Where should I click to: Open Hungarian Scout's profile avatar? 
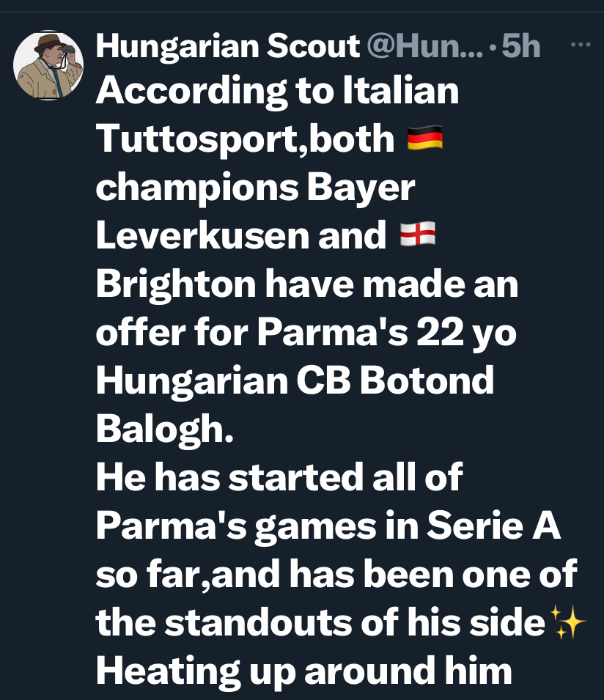click(x=48, y=65)
